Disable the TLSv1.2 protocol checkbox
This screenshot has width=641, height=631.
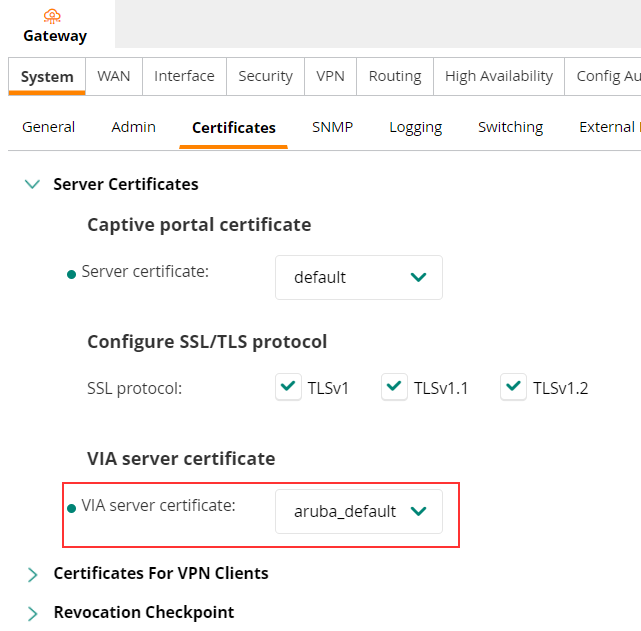(x=514, y=387)
